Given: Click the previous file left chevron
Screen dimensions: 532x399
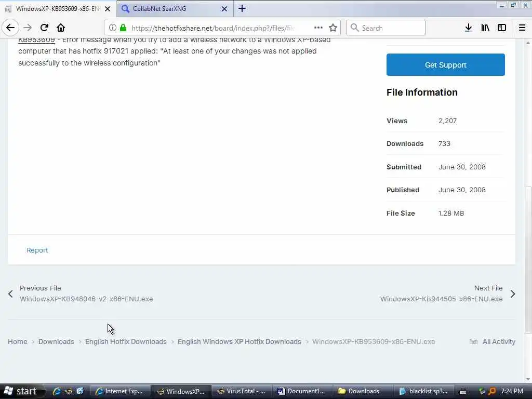Looking at the screenshot, I should [10, 294].
